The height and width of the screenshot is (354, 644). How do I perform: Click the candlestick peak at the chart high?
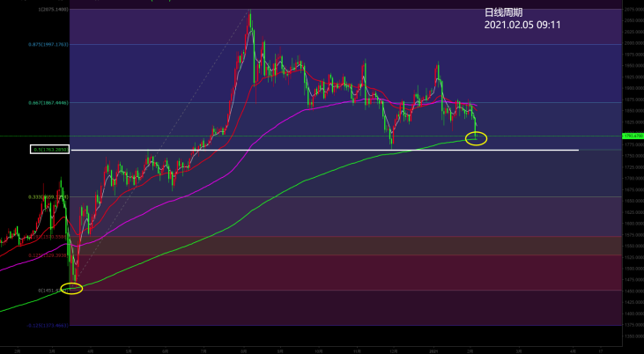coord(250,12)
